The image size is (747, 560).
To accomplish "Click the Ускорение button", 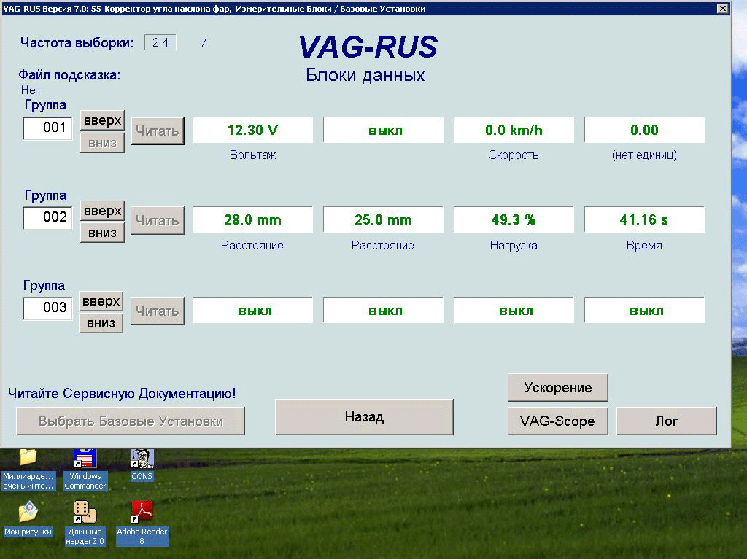I will [557, 387].
